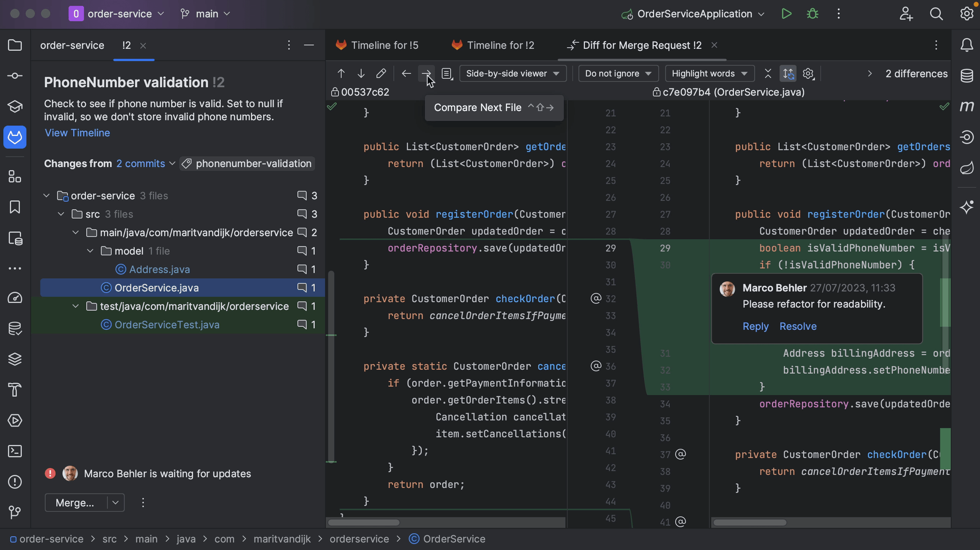Viewport: 980px width, 550px height.
Task: Resolve Marco Behler's review comment
Action: (797, 326)
